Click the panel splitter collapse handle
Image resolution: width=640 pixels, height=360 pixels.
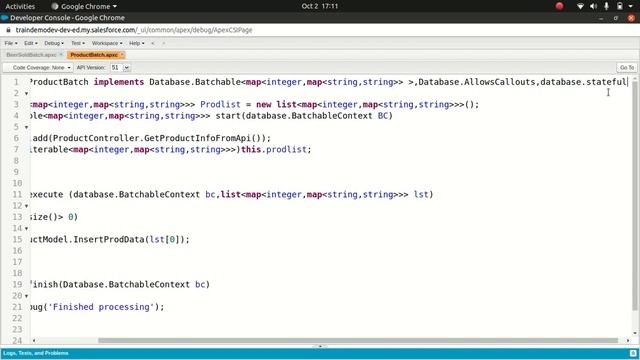pos(320,346)
